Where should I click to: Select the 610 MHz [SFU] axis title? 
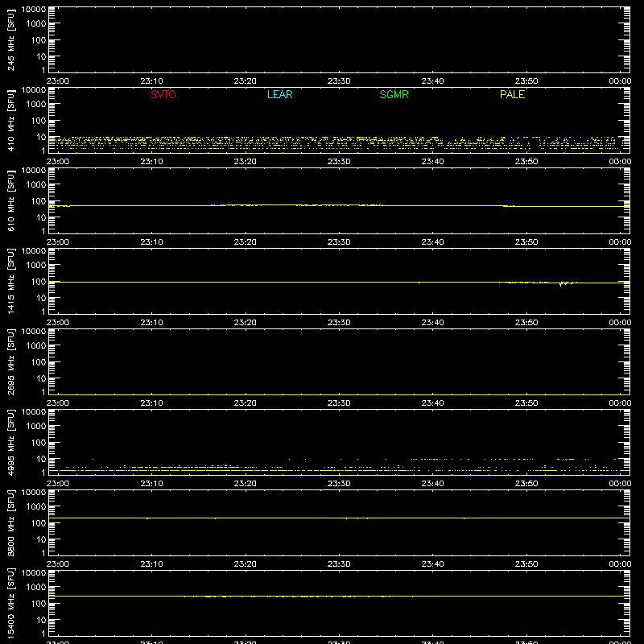pos(11,200)
